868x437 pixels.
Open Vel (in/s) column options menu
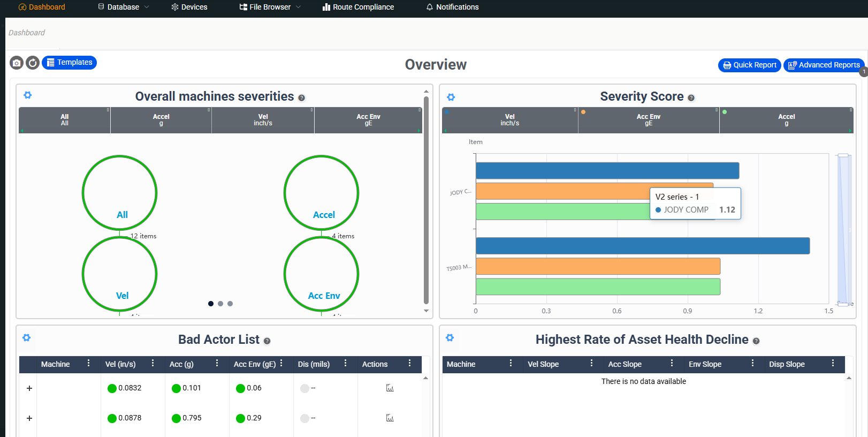point(153,363)
